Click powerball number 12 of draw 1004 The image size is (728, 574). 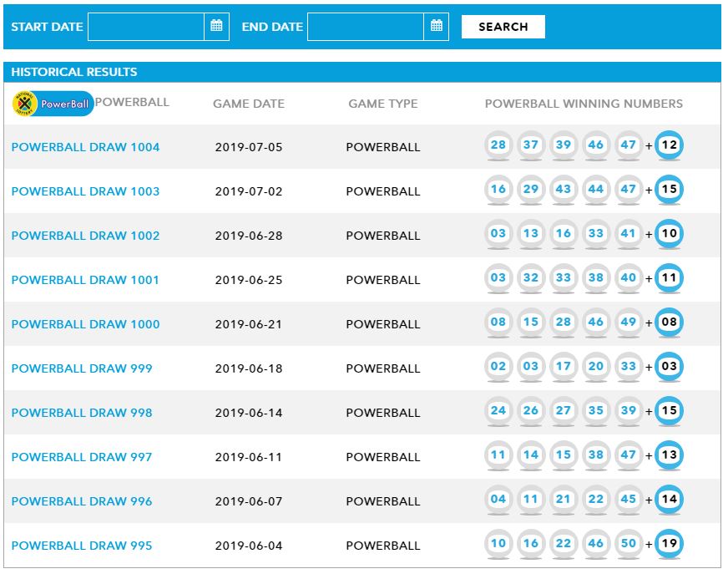(x=669, y=145)
